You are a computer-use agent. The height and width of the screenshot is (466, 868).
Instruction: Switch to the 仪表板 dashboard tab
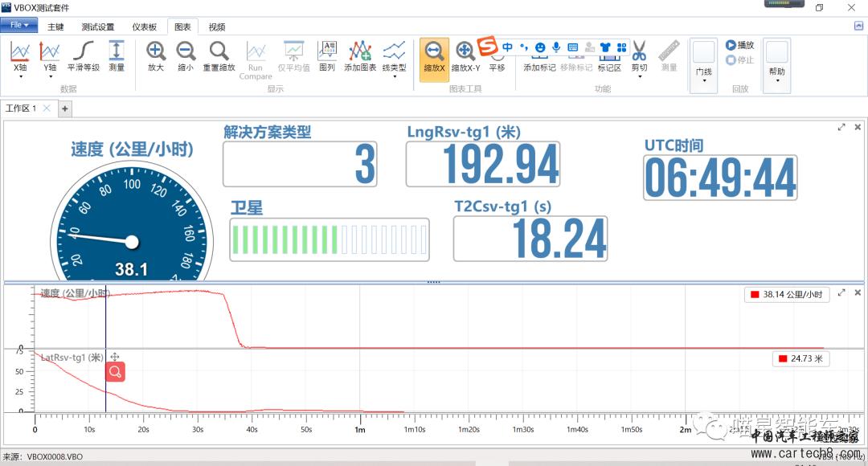tap(145, 27)
